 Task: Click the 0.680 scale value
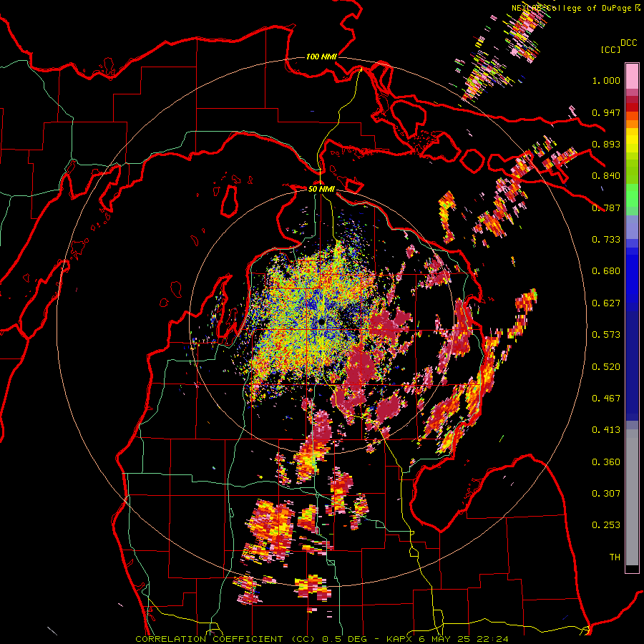[x=606, y=271]
